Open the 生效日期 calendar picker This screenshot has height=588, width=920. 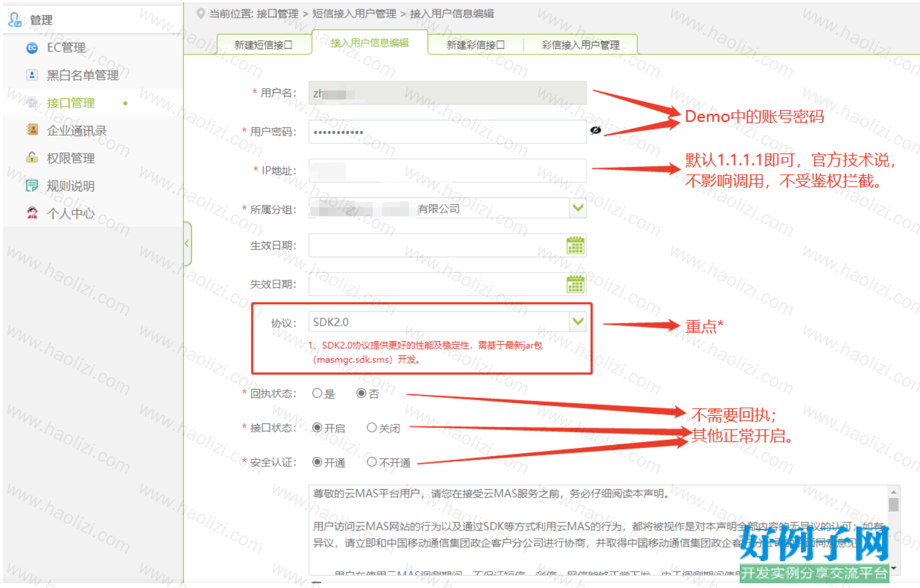pos(575,245)
